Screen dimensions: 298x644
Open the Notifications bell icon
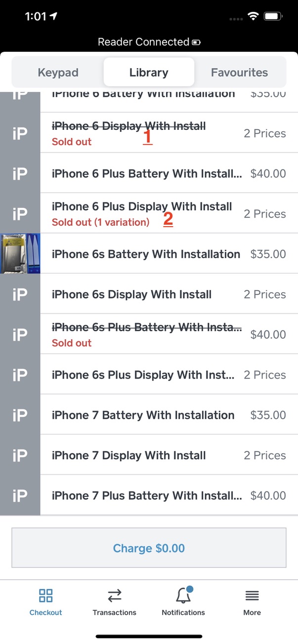coord(183,596)
